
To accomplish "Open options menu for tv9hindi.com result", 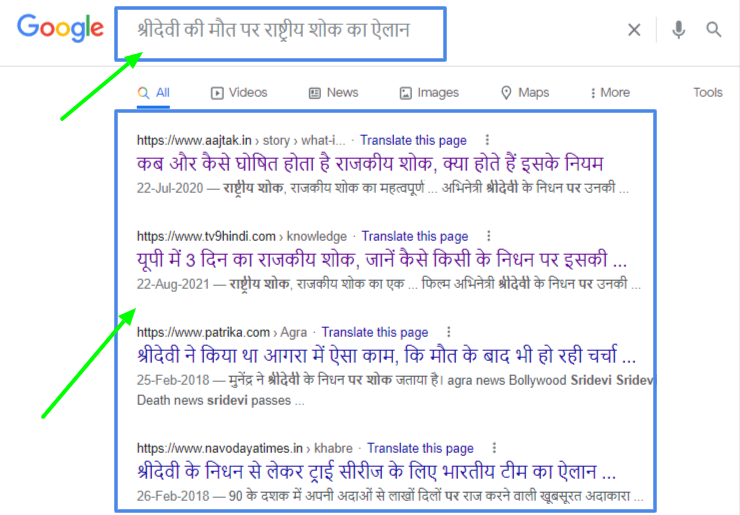I will coord(489,236).
